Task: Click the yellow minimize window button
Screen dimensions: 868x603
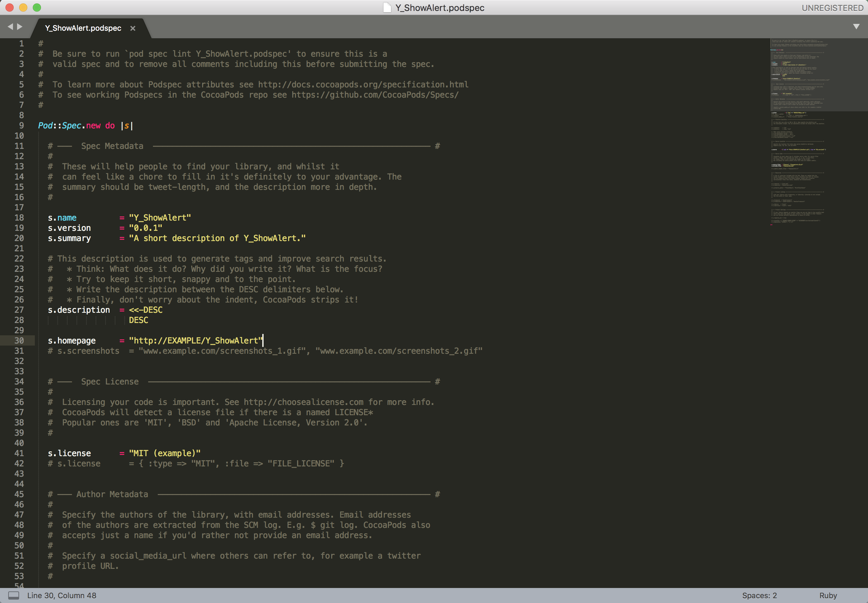Action: tap(24, 8)
